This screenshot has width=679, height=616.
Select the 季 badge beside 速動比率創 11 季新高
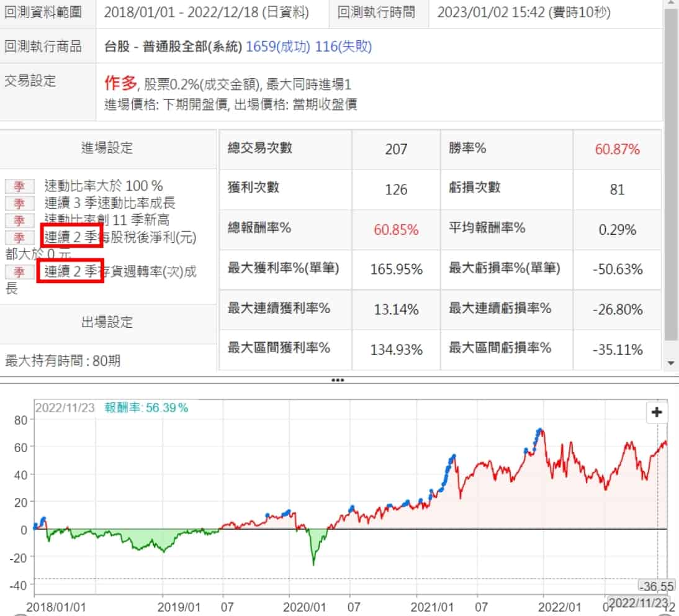(x=19, y=220)
